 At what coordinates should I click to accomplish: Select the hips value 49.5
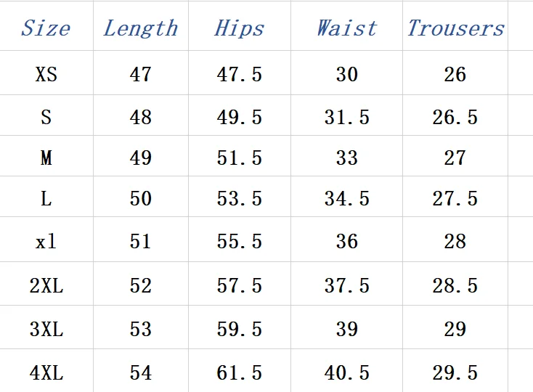239,117
